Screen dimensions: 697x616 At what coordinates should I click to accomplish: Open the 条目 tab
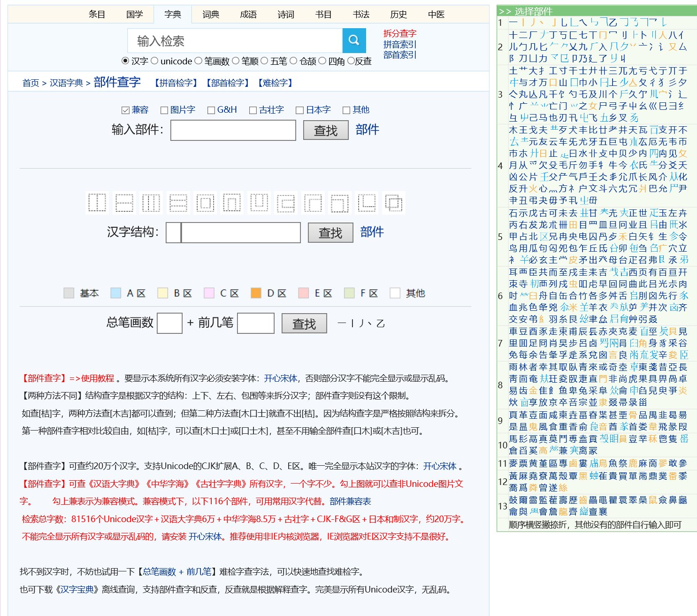[x=97, y=15]
